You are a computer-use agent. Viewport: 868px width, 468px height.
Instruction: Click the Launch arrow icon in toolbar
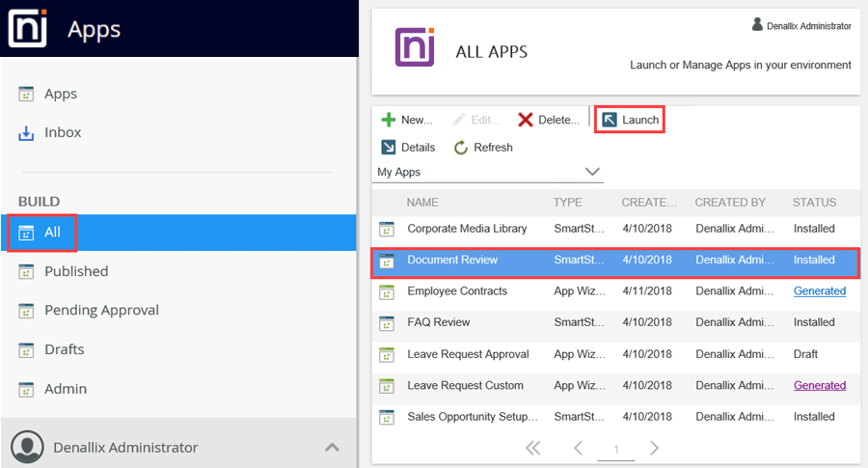(610, 120)
